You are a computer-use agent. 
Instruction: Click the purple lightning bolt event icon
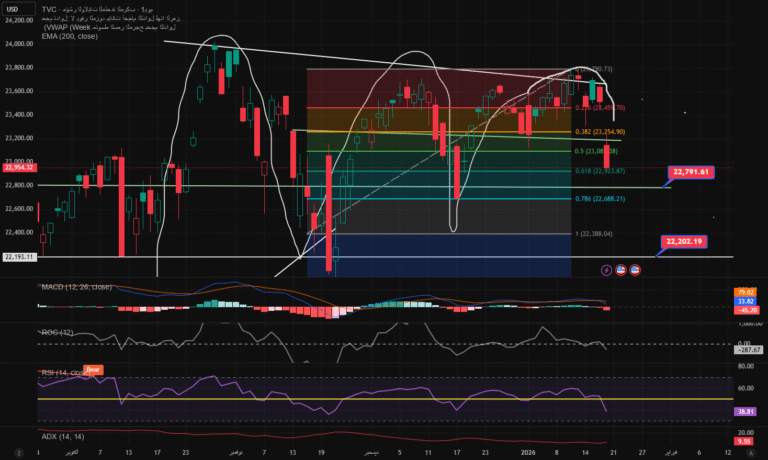[606, 270]
